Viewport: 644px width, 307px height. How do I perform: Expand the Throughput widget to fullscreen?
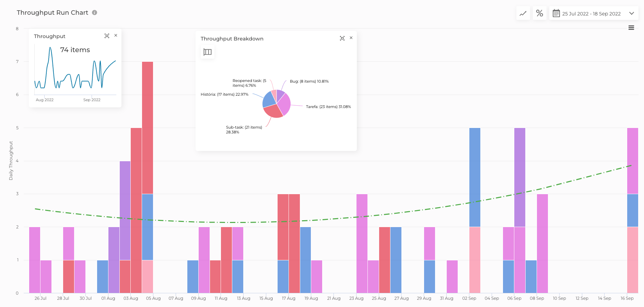[107, 36]
